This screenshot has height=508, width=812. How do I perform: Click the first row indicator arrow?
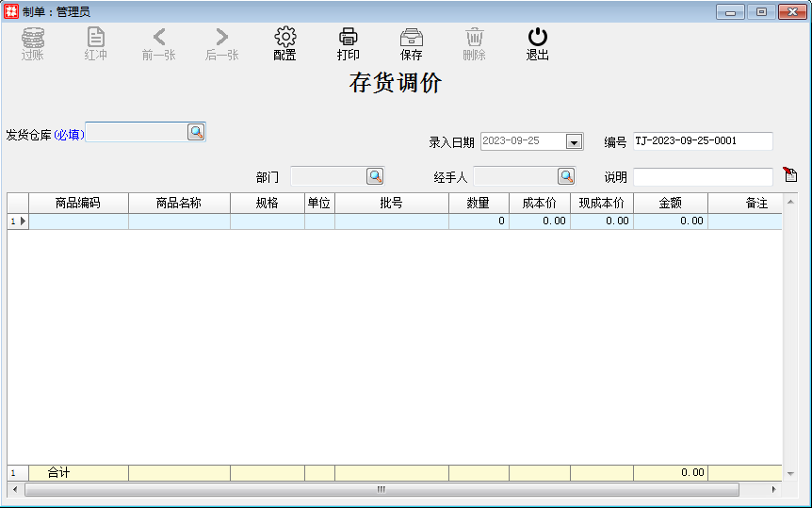(x=23, y=221)
